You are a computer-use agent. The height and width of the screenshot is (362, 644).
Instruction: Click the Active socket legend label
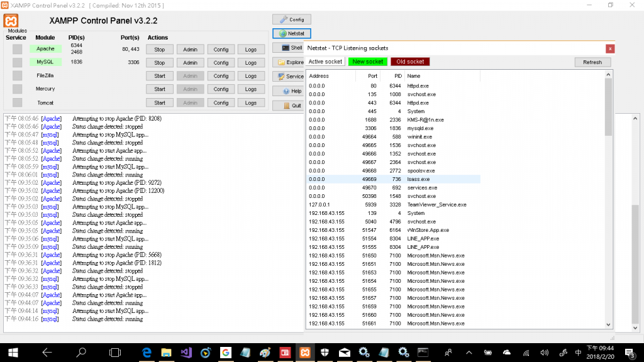(325, 62)
